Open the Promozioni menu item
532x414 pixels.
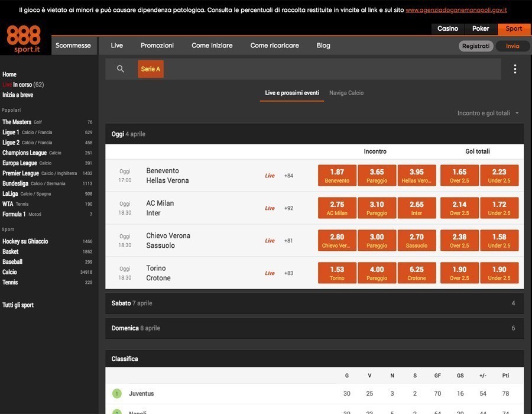(x=157, y=46)
